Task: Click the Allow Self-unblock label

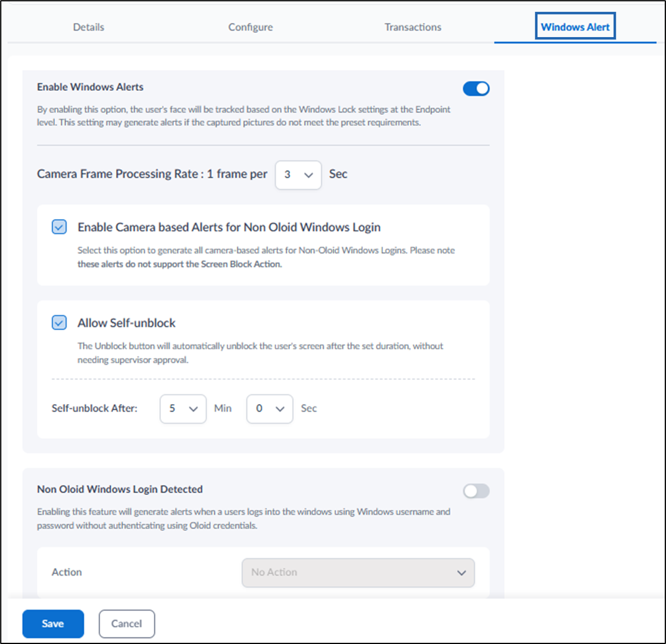Action: 126,323
